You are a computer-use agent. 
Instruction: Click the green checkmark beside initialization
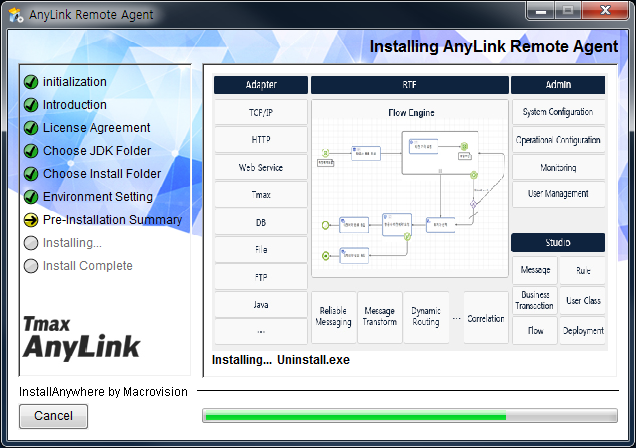click(31, 82)
